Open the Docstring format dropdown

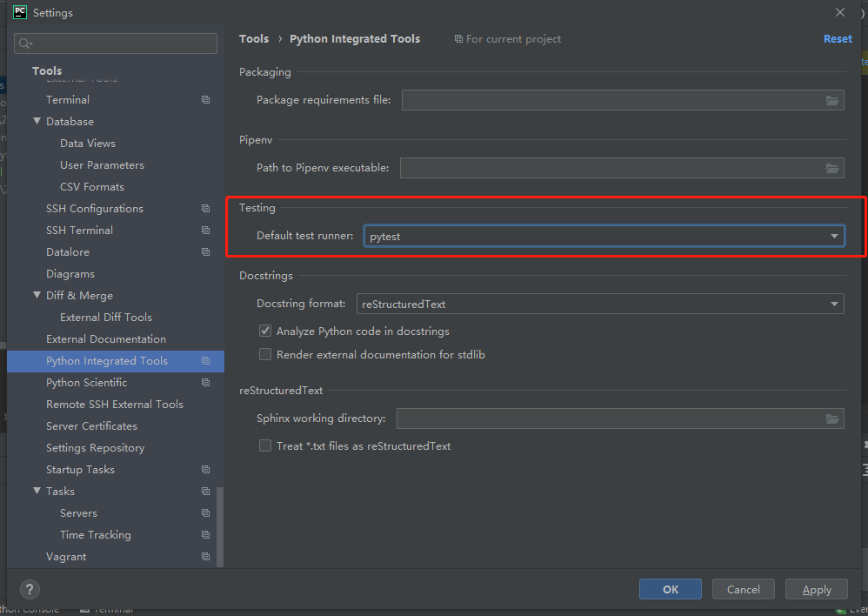(x=600, y=304)
